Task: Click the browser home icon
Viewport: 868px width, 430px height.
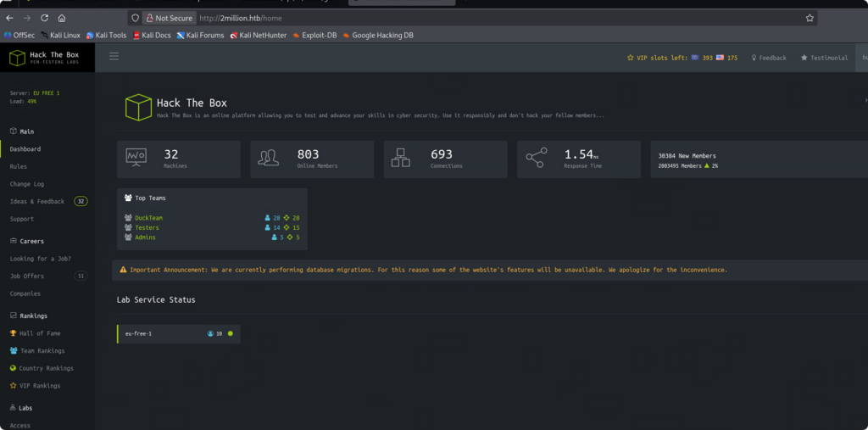Action: tap(62, 18)
